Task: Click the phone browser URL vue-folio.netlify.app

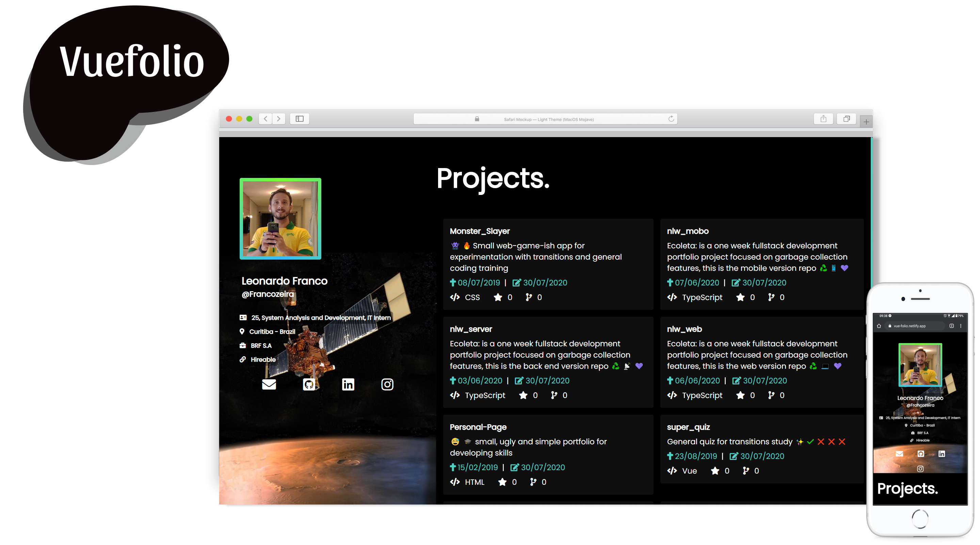Action: pos(909,326)
